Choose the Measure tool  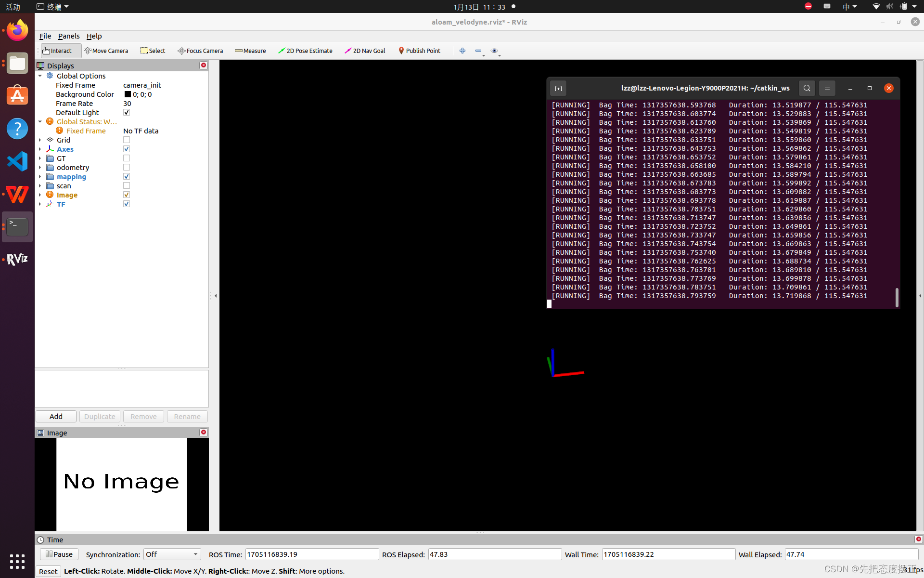(250, 51)
